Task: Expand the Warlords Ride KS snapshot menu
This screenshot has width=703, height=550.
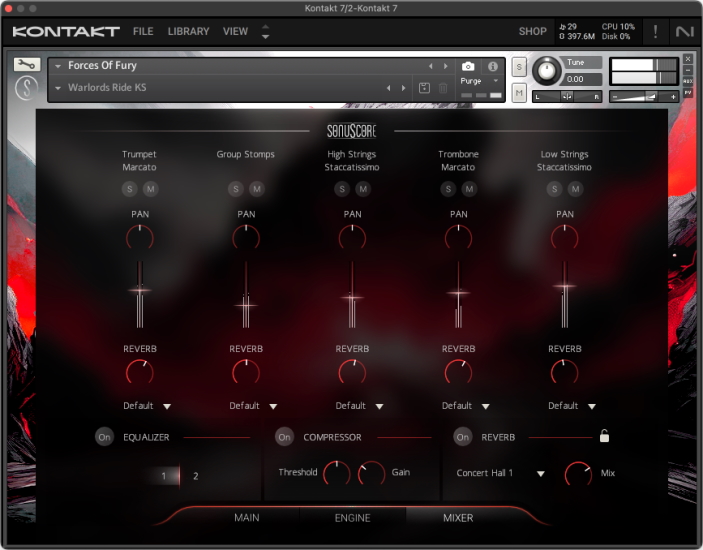Action: click(58, 88)
